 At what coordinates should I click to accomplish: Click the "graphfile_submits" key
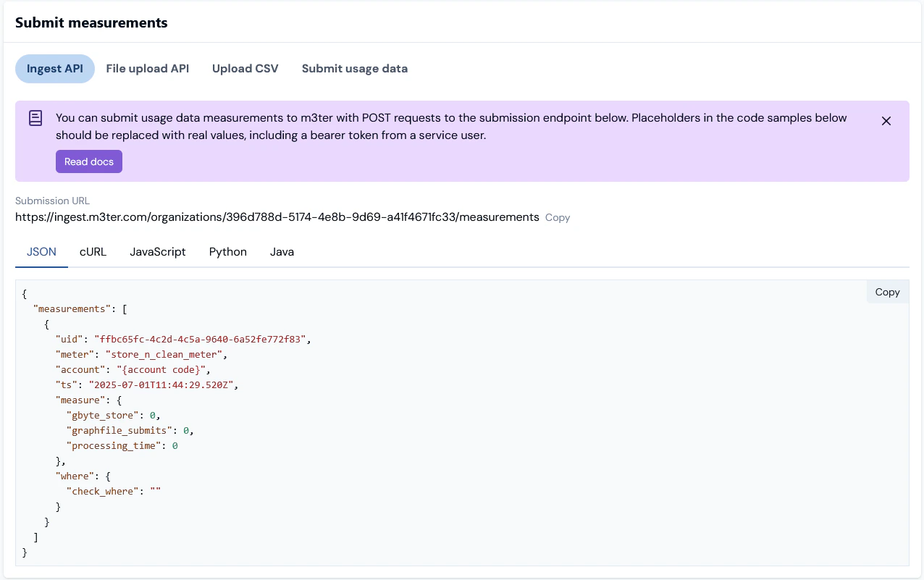coord(119,430)
